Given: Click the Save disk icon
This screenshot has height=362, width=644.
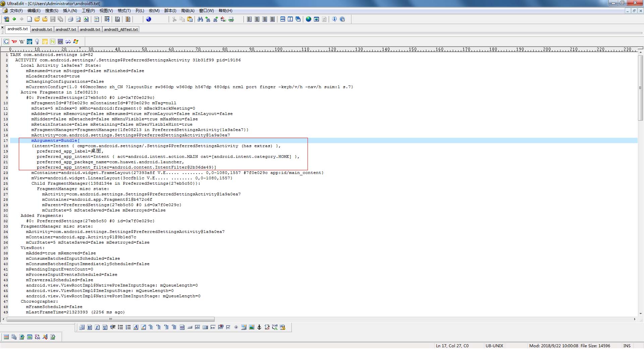Looking at the screenshot, I should tap(53, 19).
